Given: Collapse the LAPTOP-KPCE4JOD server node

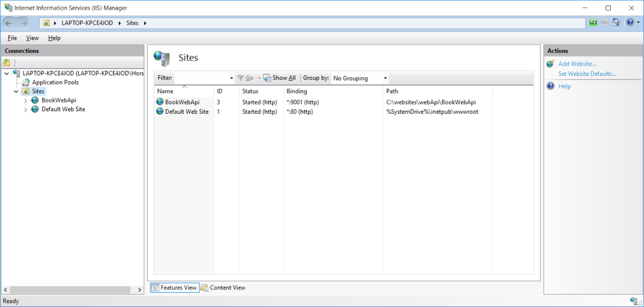Looking at the screenshot, I should tap(6, 73).
